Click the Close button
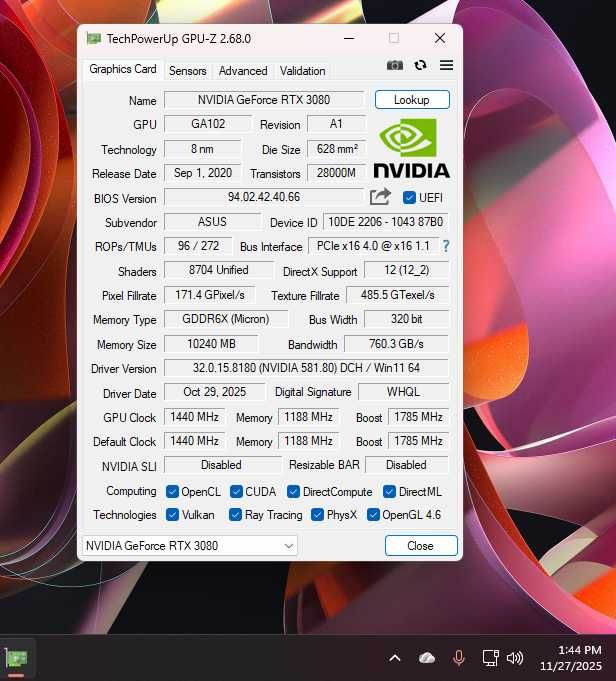 click(x=421, y=545)
